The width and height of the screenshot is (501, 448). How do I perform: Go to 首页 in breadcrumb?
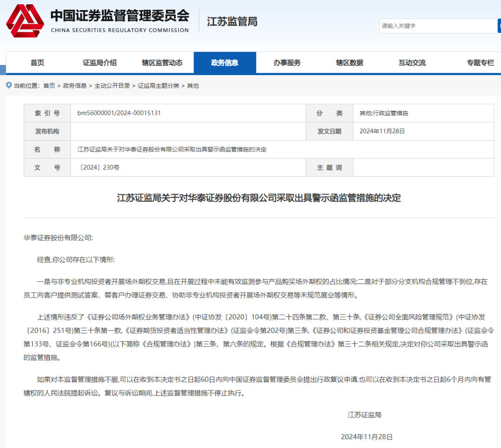49,86
